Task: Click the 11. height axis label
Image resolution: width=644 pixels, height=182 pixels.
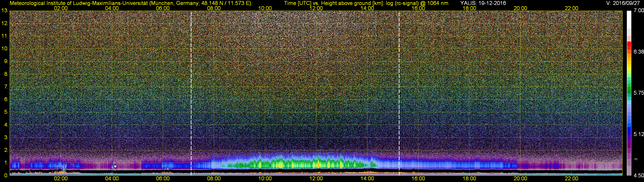Action: click(5, 36)
